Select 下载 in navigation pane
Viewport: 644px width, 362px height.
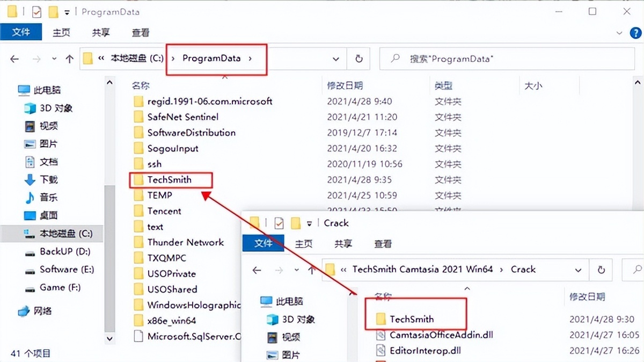41,179
